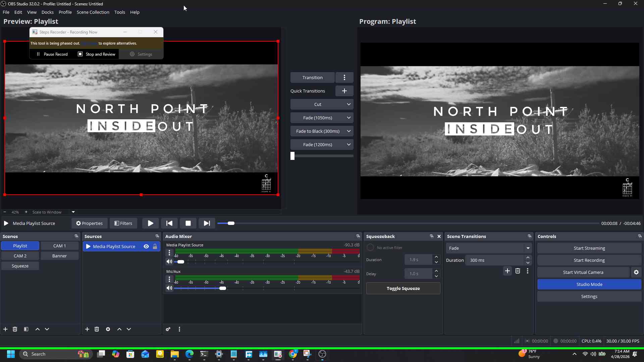Stop media playback
The image size is (644, 362).
click(x=188, y=223)
